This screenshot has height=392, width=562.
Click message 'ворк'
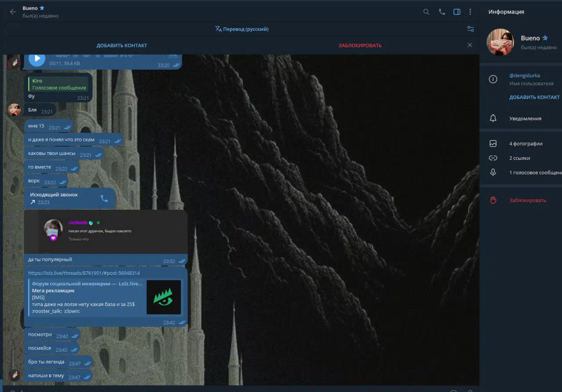coord(46,181)
